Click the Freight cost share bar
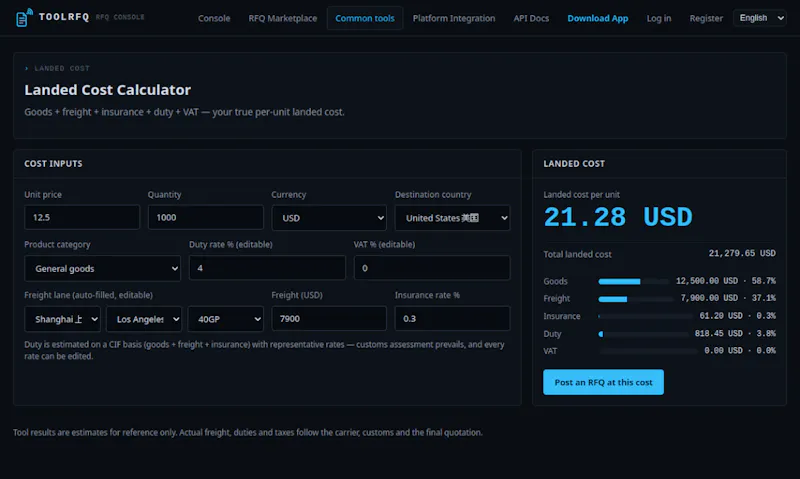The width and height of the screenshot is (800, 479). 636,299
